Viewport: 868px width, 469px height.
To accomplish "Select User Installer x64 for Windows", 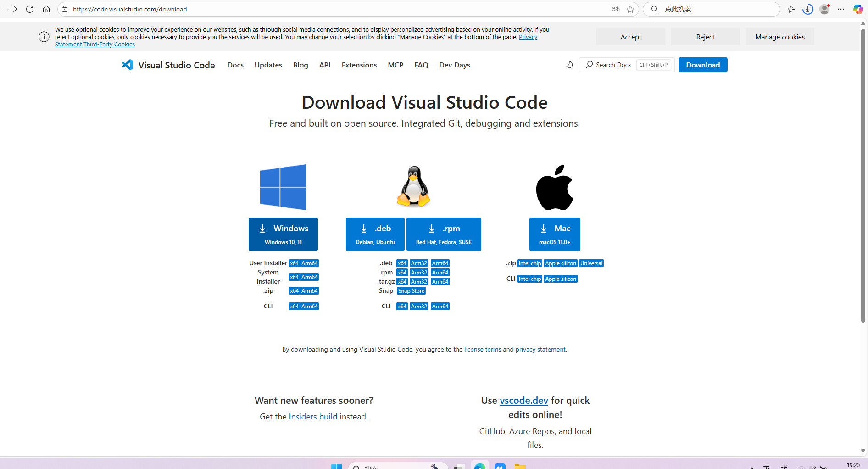I will tap(294, 263).
